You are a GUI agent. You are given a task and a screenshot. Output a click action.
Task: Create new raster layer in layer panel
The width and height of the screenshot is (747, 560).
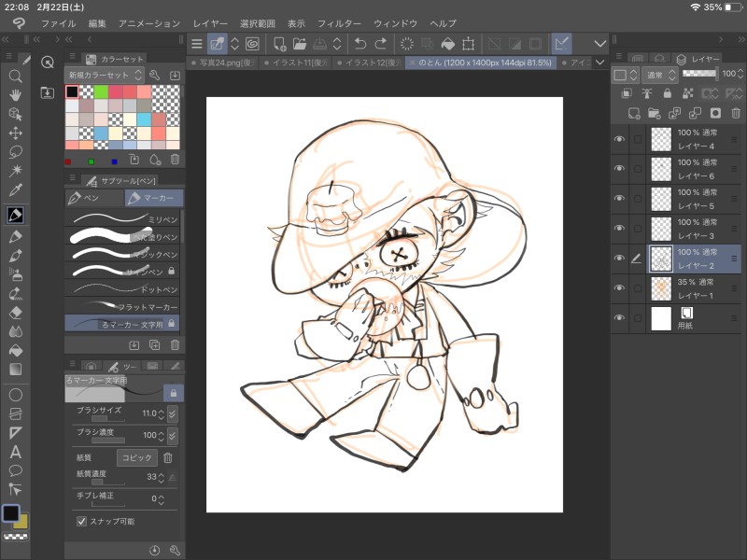(x=634, y=113)
